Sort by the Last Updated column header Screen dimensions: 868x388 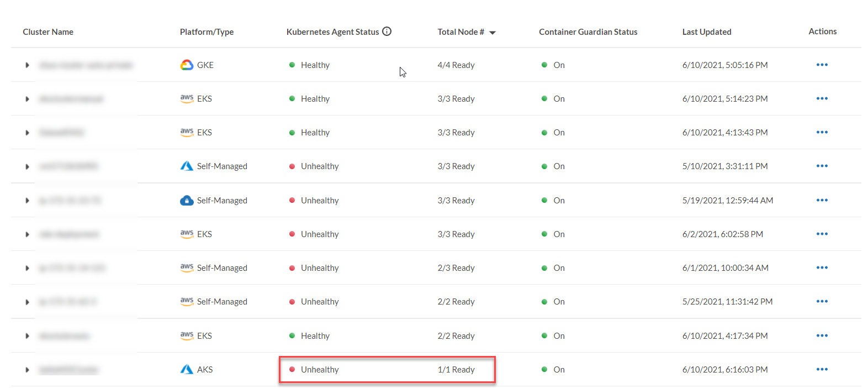click(706, 32)
